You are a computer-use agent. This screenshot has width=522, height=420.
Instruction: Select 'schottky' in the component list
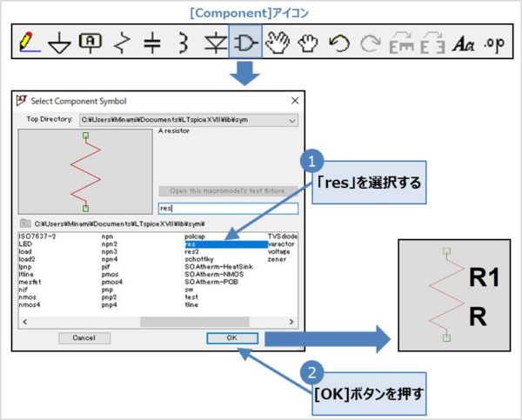pyautogui.click(x=199, y=259)
